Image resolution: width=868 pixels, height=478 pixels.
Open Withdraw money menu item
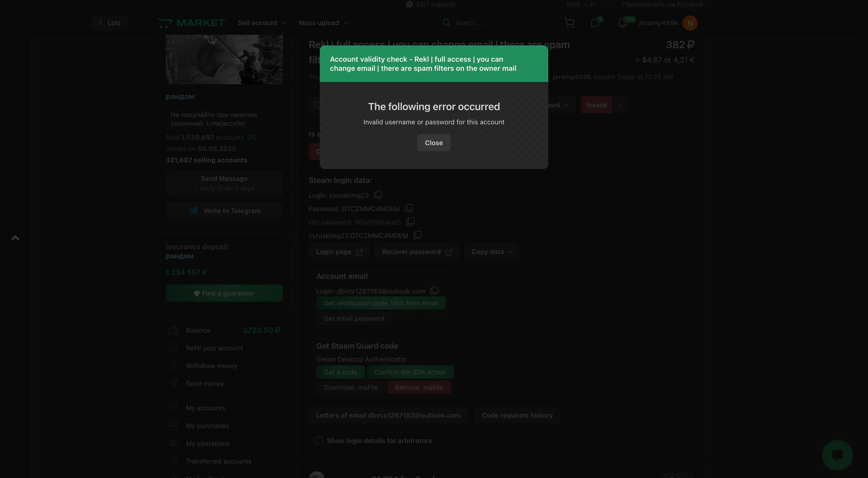click(x=212, y=366)
